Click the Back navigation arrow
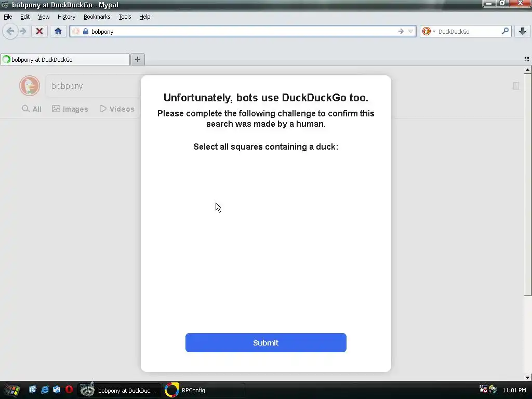The image size is (532, 399). tap(10, 32)
